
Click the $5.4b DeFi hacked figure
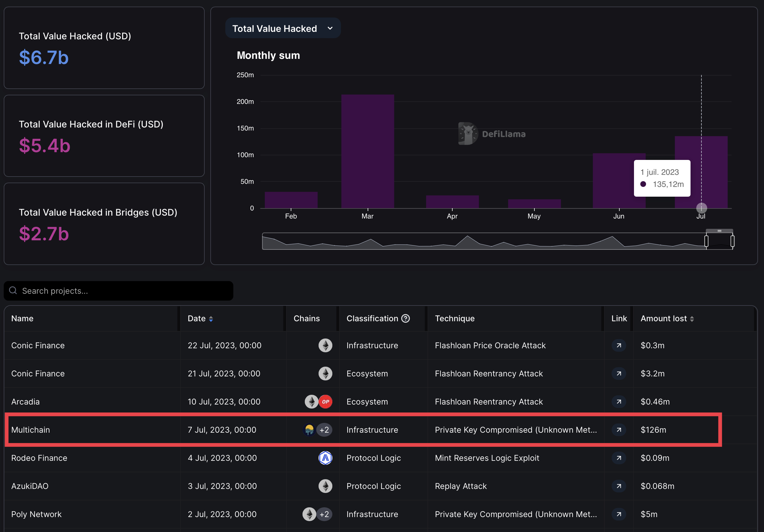point(44,146)
